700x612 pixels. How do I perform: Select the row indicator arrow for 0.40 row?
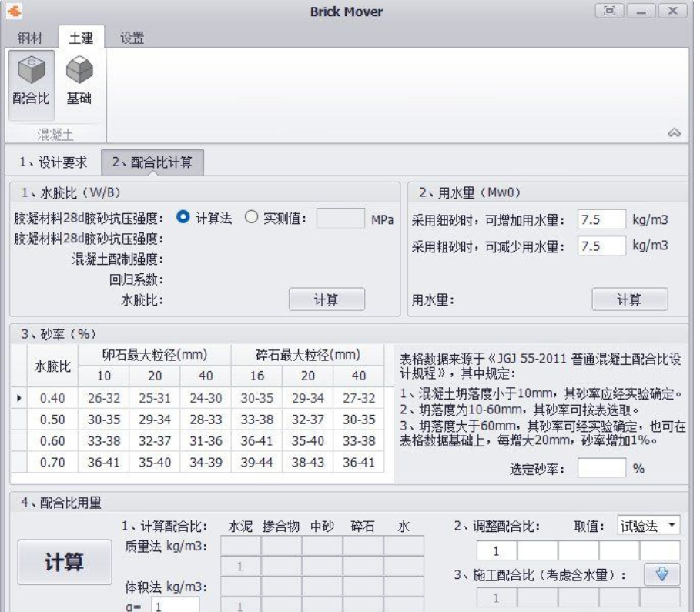pyautogui.click(x=18, y=397)
